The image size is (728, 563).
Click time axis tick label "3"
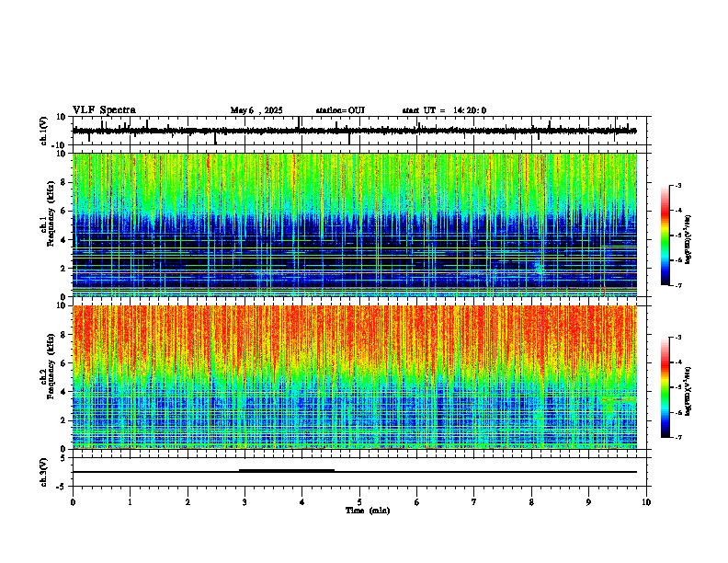pos(245,502)
